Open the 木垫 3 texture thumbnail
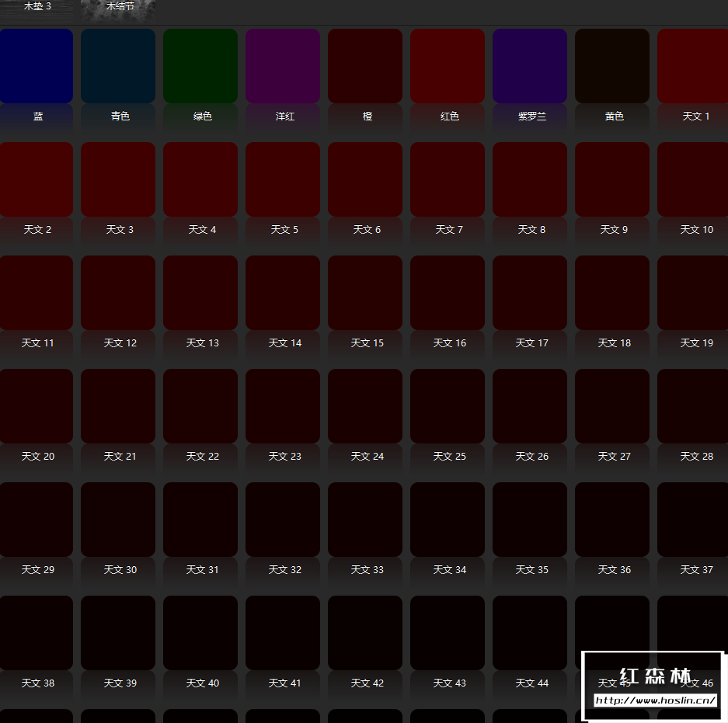The image size is (728, 723). [37, 10]
